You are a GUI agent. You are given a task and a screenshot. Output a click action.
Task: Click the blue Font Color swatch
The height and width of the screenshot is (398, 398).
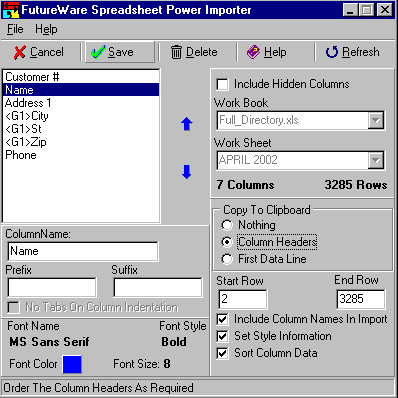72,364
